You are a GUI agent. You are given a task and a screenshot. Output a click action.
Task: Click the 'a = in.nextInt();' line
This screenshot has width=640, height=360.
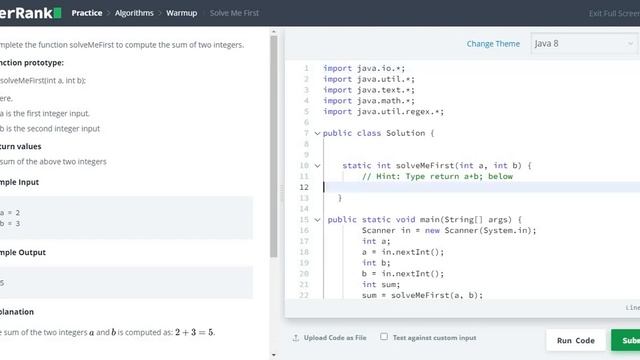pyautogui.click(x=403, y=252)
